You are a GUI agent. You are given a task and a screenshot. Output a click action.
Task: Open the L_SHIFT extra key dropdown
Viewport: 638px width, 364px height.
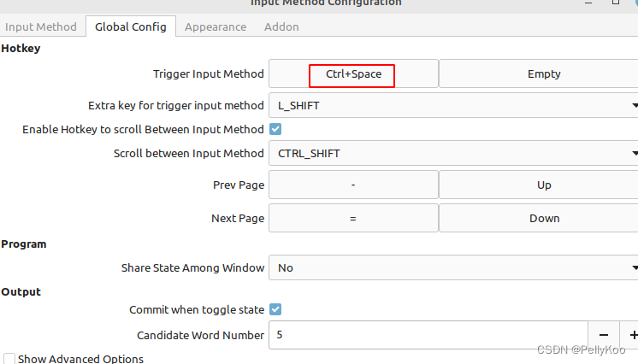coord(453,105)
